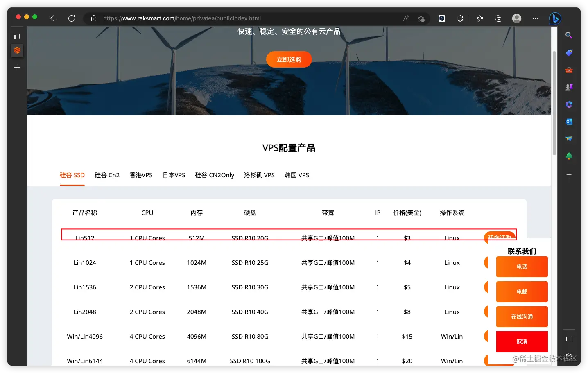Click the 产品名称 column header
588x373 pixels.
(85, 213)
